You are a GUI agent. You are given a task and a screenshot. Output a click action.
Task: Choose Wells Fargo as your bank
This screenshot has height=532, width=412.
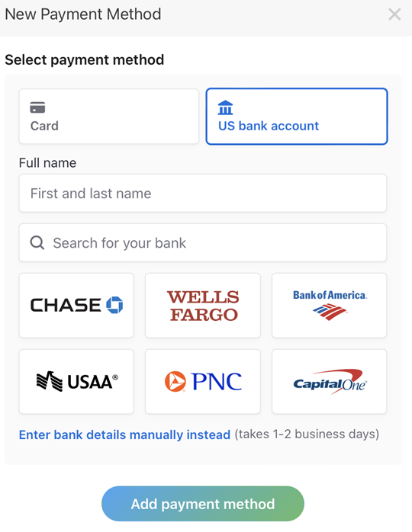coord(203,306)
